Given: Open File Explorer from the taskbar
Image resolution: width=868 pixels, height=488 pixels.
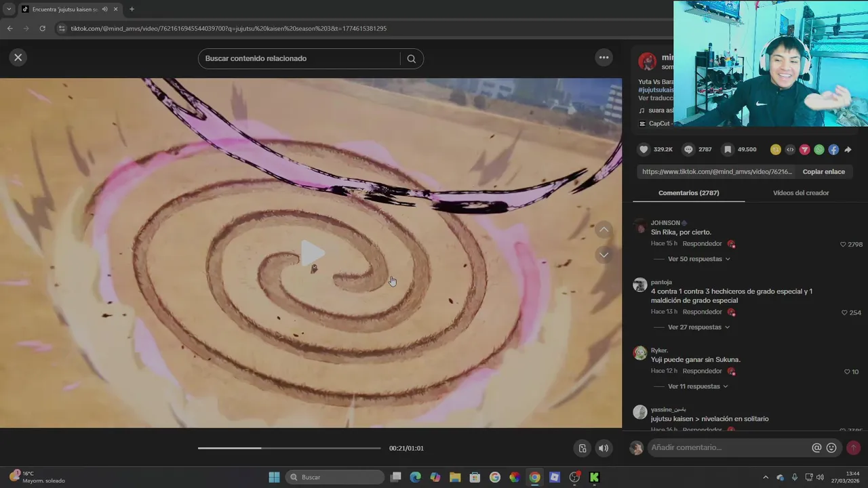Looking at the screenshot, I should pos(455,477).
